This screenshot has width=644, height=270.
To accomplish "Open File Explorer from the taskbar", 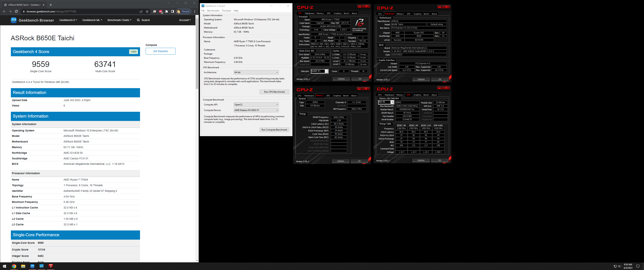I will point(23,266).
